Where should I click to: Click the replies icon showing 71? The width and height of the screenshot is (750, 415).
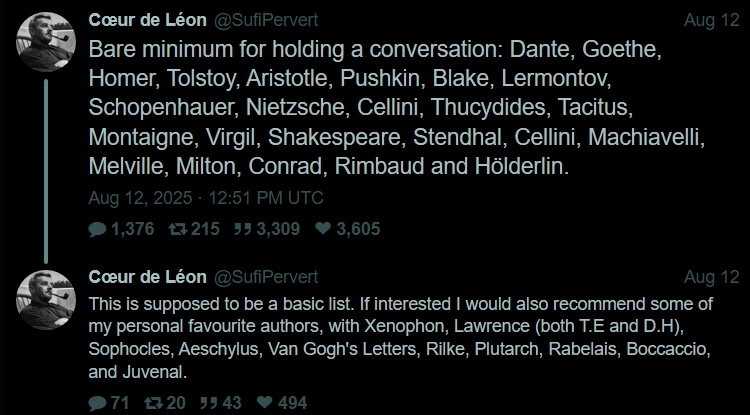(98, 403)
